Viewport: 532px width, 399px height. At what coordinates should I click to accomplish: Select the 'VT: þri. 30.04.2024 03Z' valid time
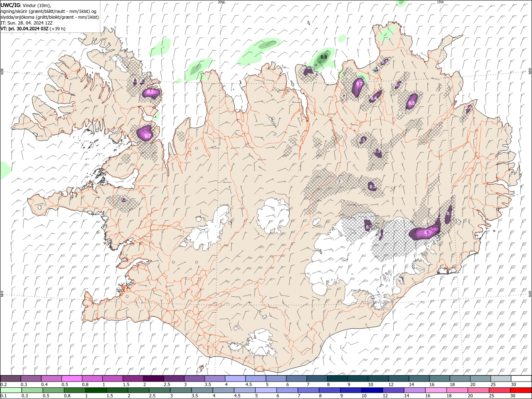[25, 29]
